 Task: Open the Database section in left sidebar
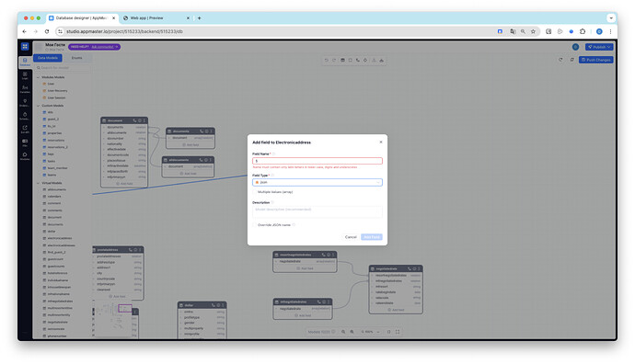(x=25, y=62)
